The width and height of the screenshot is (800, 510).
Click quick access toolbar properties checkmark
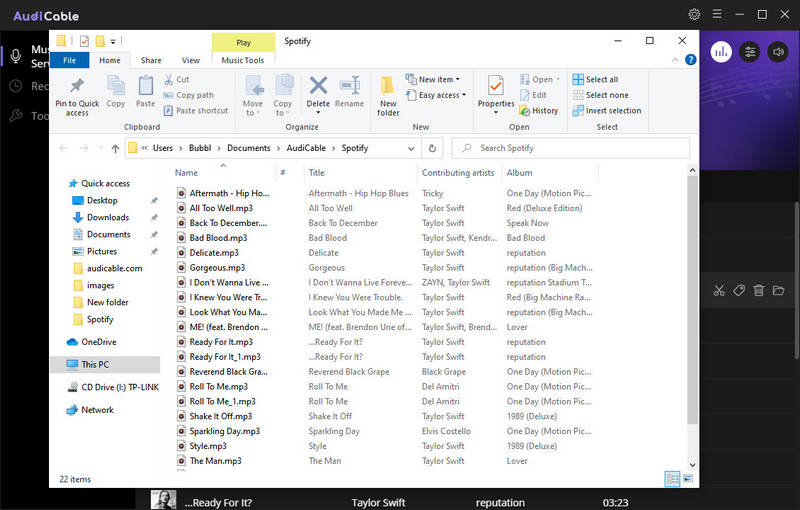84,41
